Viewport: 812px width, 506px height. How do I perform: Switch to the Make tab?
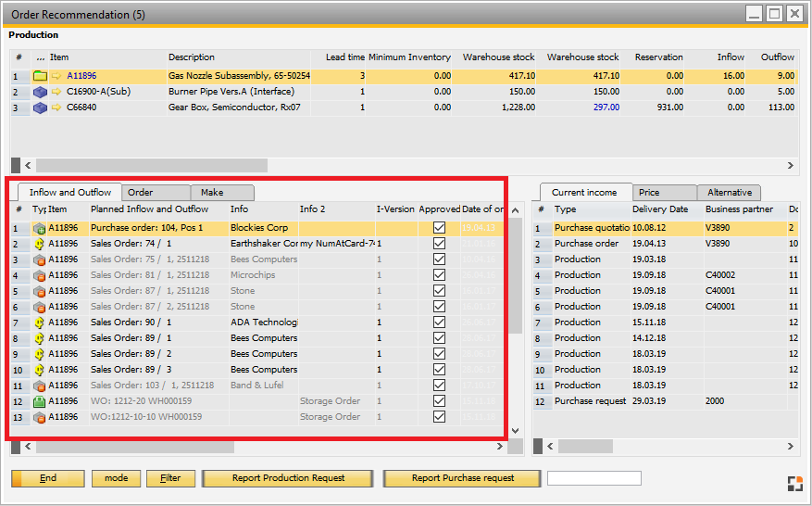(221, 193)
